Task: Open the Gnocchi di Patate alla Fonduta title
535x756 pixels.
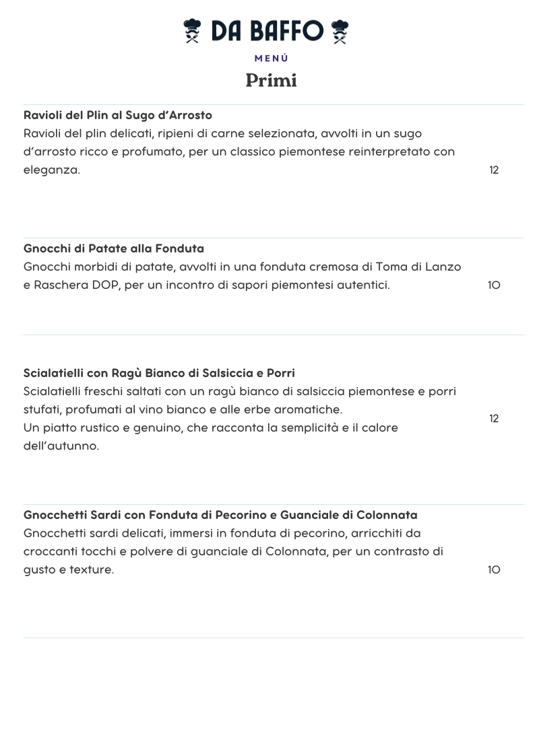Action: (x=114, y=248)
